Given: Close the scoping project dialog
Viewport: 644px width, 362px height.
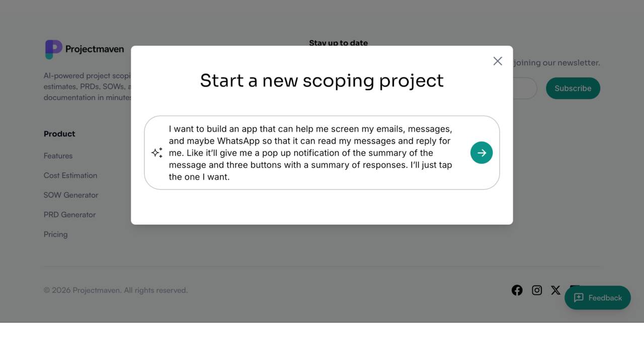Looking at the screenshot, I should click(x=498, y=61).
